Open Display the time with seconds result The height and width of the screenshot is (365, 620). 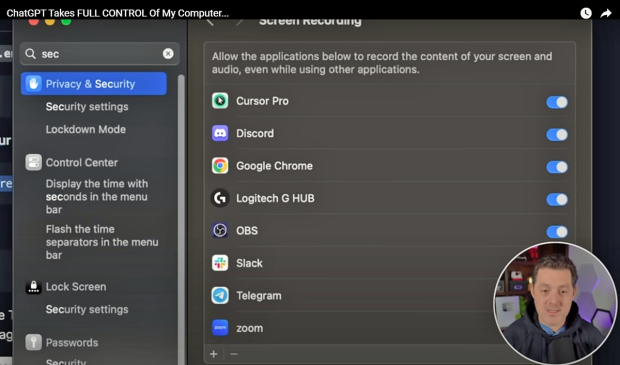[x=97, y=197]
